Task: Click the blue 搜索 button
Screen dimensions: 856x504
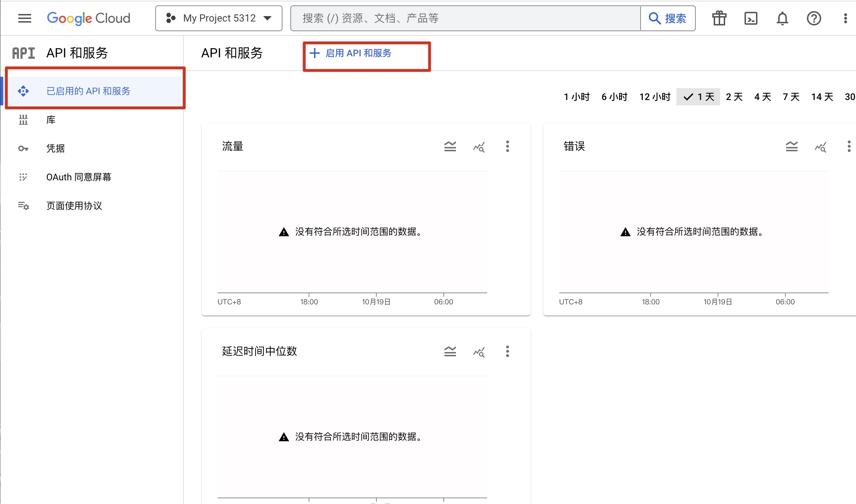Action: (x=668, y=18)
